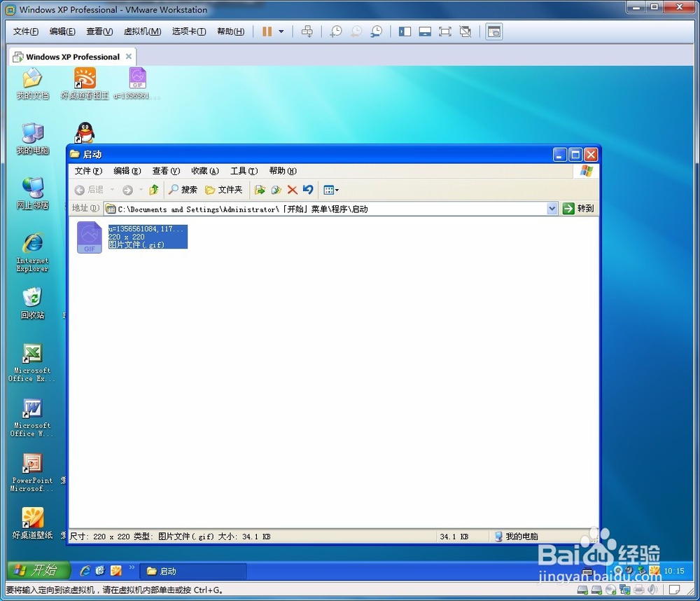Click the VMware status bar CD/DVD icon
The image size is (700, 601).
tap(610, 590)
